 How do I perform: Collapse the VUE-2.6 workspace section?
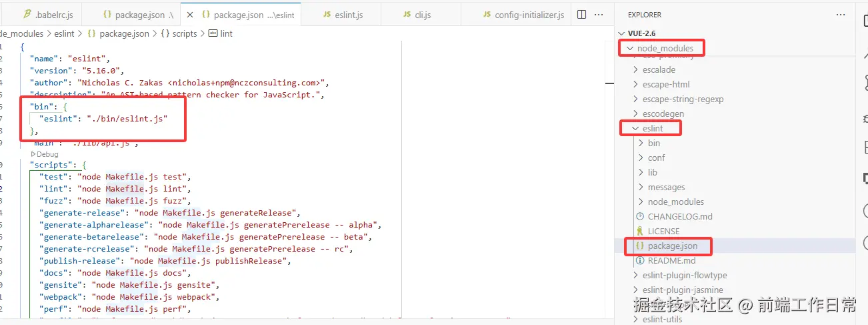622,33
